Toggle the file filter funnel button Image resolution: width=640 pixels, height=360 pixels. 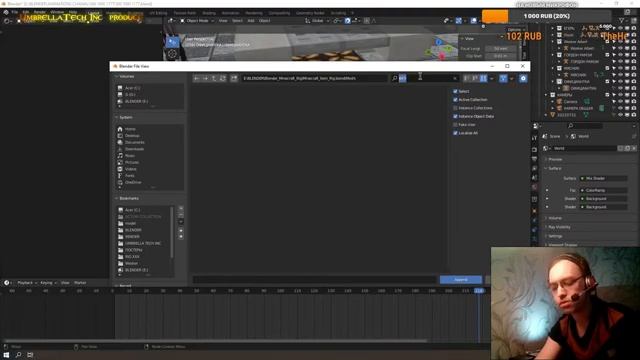(x=503, y=78)
